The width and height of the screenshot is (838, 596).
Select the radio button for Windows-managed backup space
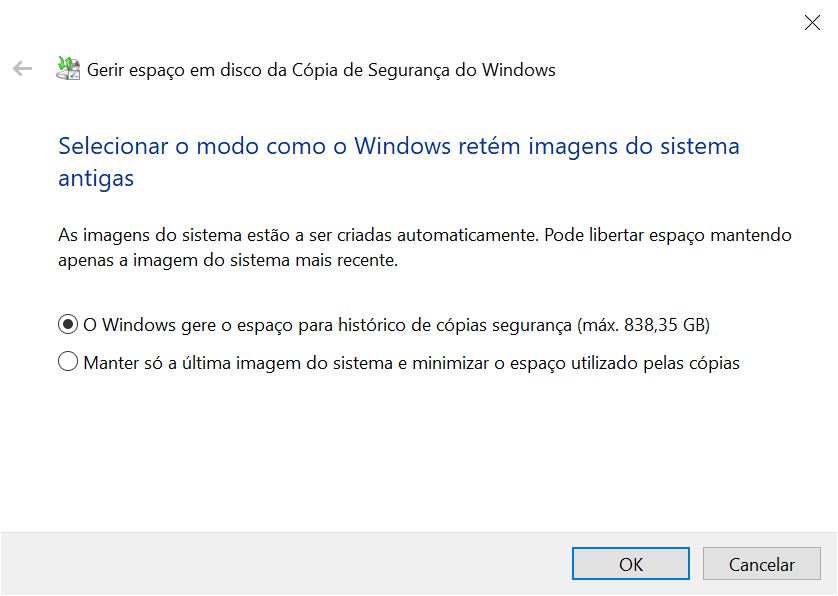coord(68,324)
